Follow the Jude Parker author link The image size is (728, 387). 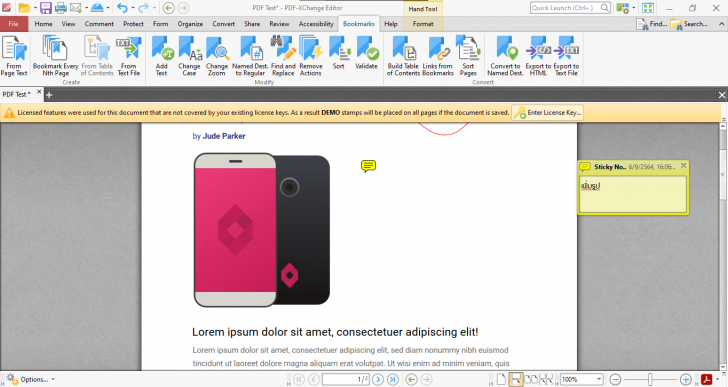click(224, 136)
